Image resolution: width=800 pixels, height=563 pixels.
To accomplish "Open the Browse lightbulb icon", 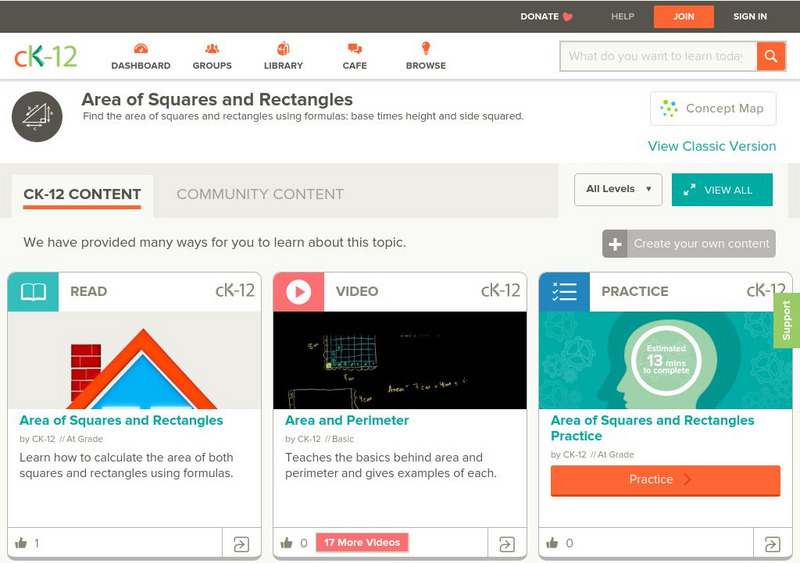I will (425, 49).
